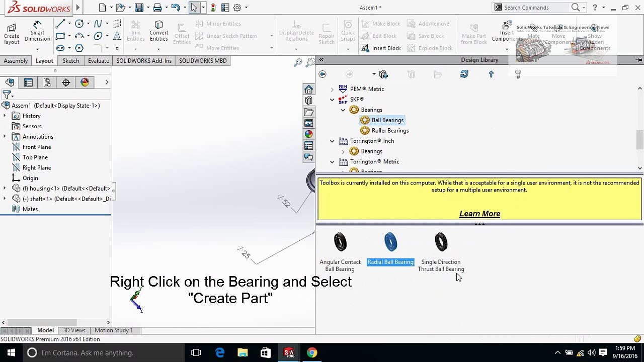Open the DisplayManager tab icon
Image resolution: width=644 pixels, height=362 pixels.
[x=85, y=82]
